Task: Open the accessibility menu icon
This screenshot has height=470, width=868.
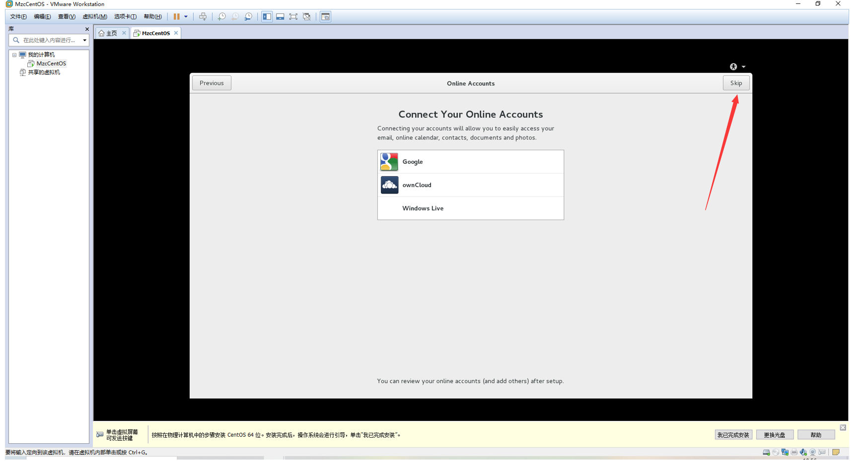Action: coord(733,67)
